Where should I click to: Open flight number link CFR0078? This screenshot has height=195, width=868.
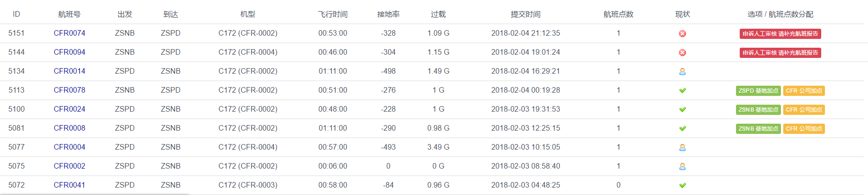[69, 90]
